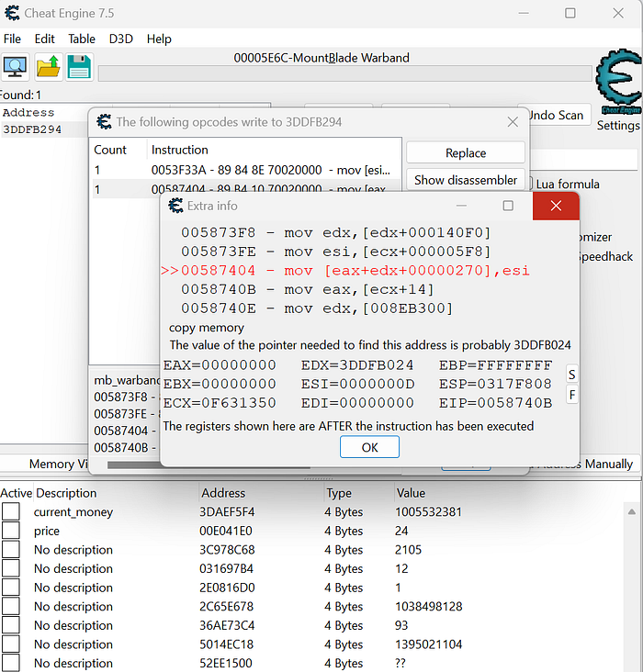Enable the checkbox for address 36AE73C4
This screenshot has height=672, width=643.
[11, 625]
